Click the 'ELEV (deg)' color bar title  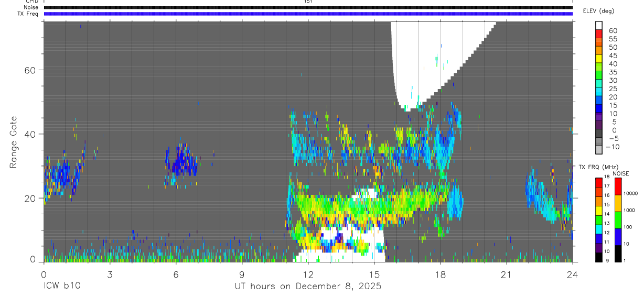tap(598, 11)
